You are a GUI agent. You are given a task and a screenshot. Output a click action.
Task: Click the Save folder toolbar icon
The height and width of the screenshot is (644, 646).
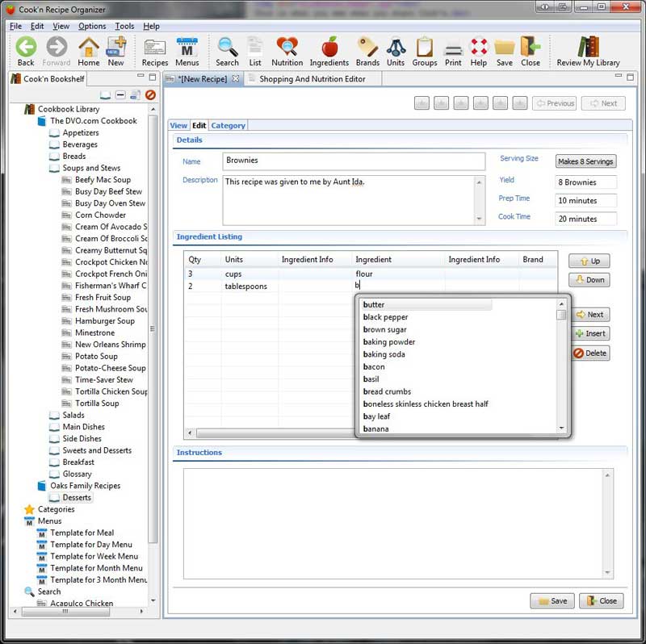click(x=504, y=52)
